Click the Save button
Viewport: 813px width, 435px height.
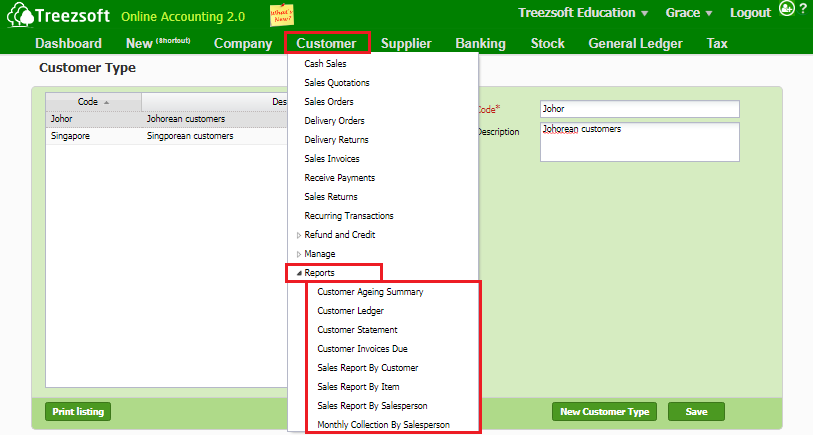click(696, 412)
